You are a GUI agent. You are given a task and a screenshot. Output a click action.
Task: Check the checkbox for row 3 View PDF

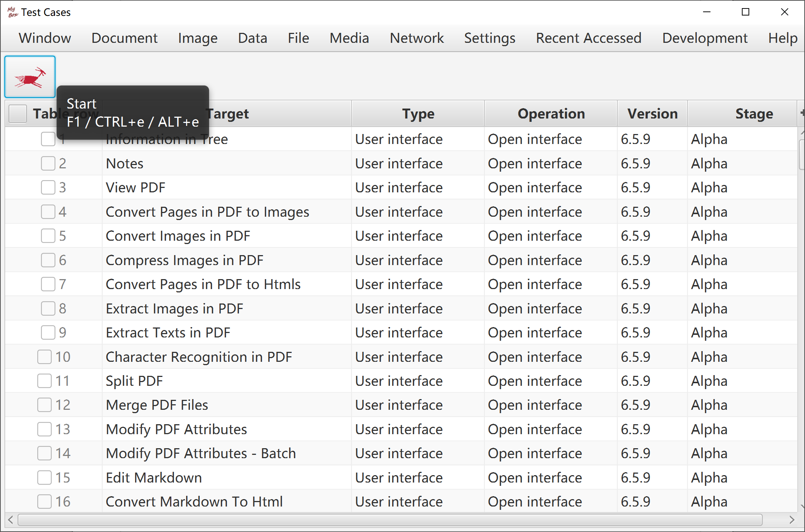coord(48,188)
